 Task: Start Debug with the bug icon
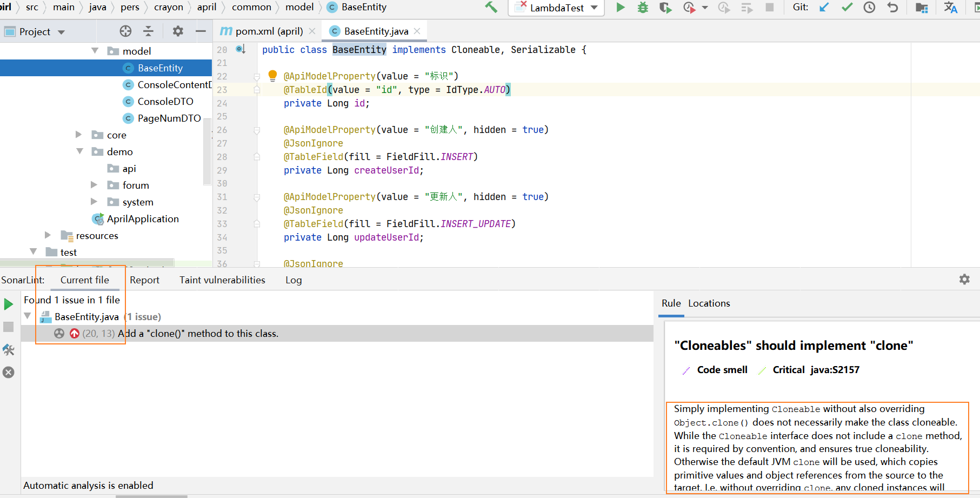pyautogui.click(x=643, y=8)
